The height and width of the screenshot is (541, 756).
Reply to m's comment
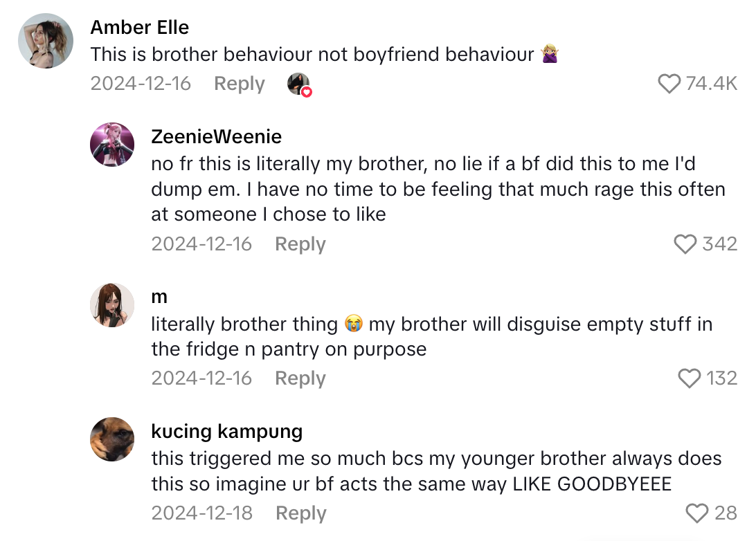(300, 378)
